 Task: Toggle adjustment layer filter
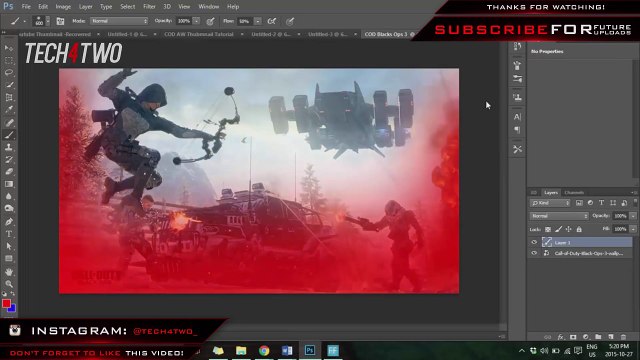point(590,203)
